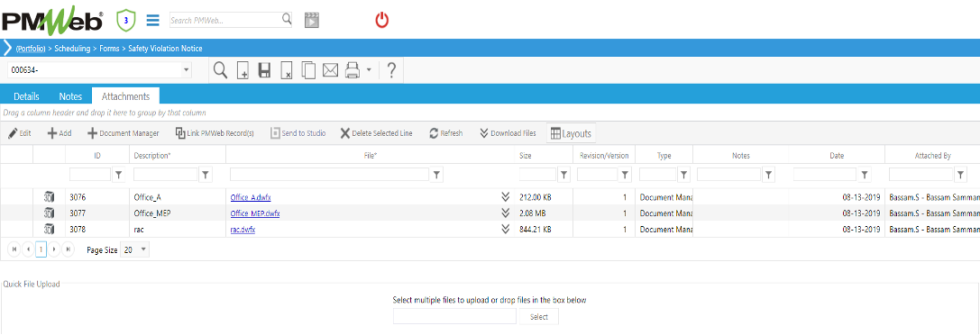Viewport: 980px width, 335px height.
Task: Expand the download chevron for rac.dwfx
Action: tap(506, 229)
